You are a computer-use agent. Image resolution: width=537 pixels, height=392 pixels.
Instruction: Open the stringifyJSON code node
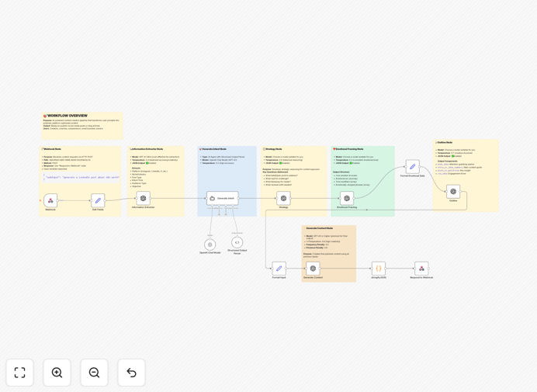[379, 269]
